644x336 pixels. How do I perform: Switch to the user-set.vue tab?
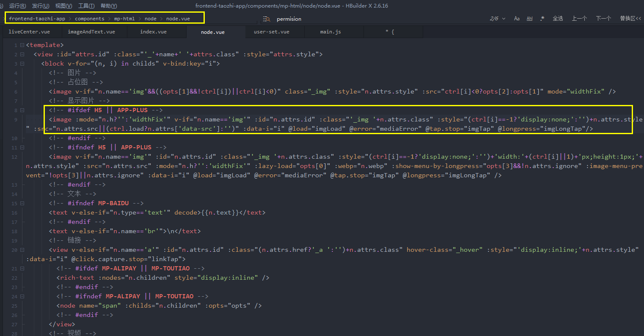pyautogui.click(x=272, y=32)
